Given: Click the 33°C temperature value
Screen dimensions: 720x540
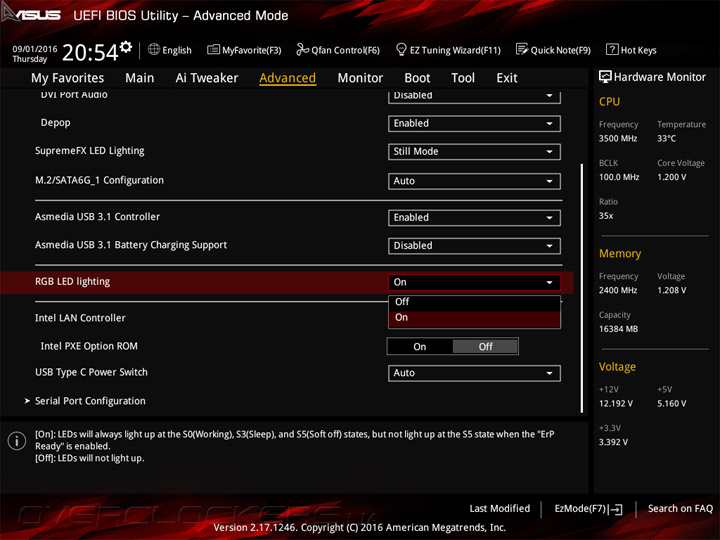Looking at the screenshot, I should [x=666, y=138].
